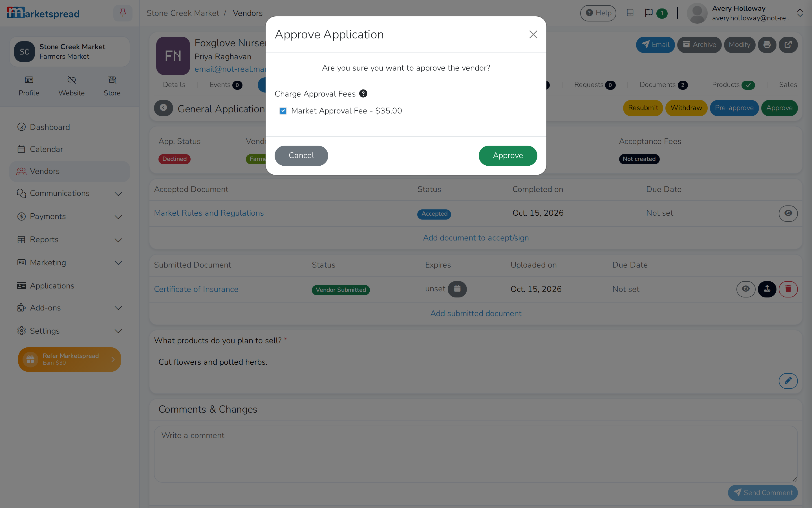Open the notifications flag icon
The width and height of the screenshot is (812, 508).
point(648,13)
